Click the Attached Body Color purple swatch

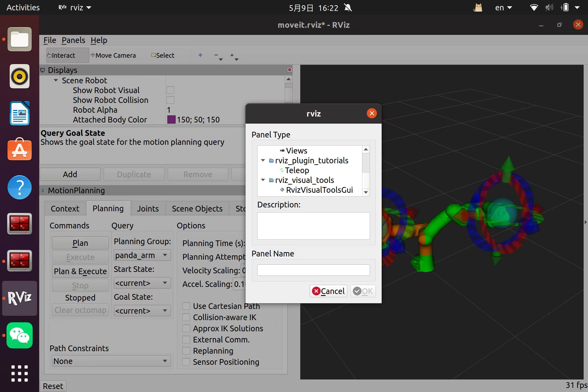click(171, 120)
